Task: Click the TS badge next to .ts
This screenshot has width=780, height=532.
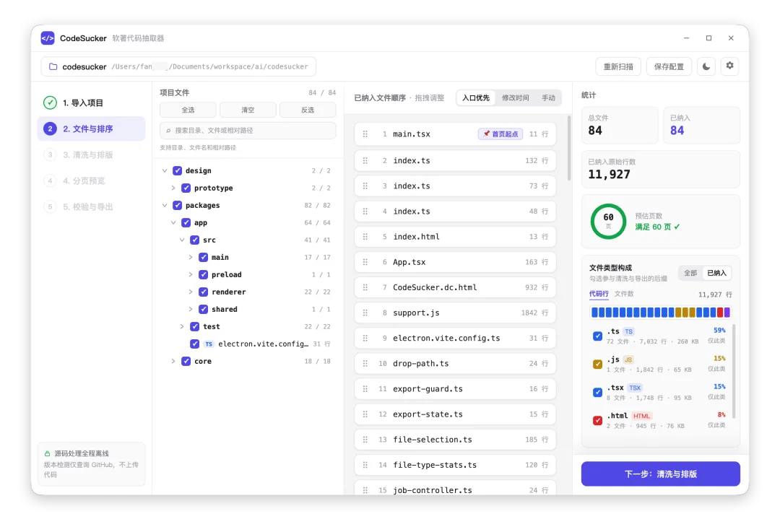Action: (629, 331)
